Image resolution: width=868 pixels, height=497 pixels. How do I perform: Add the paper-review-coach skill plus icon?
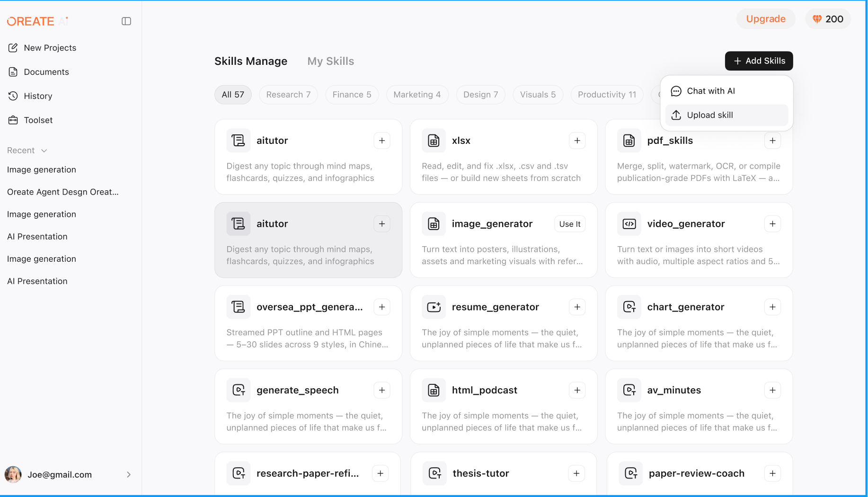773,473
